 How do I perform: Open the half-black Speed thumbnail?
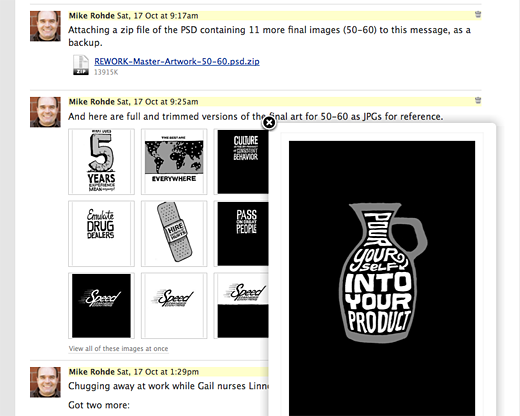243,305
